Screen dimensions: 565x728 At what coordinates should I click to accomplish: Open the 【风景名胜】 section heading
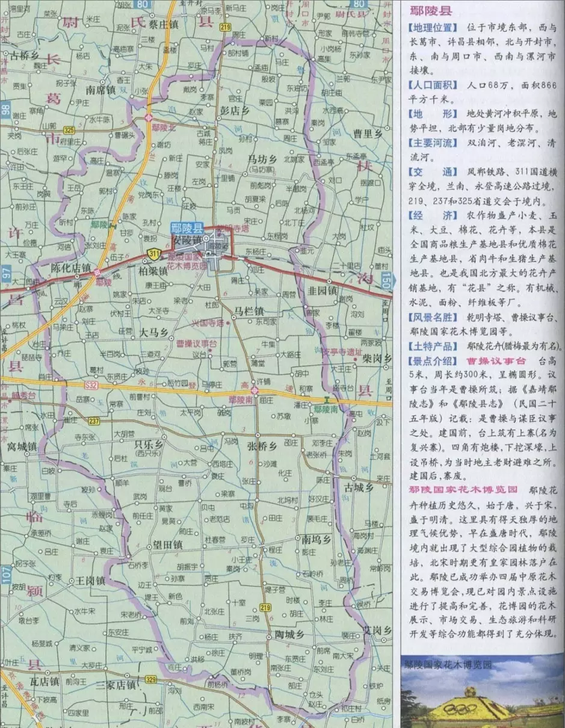click(x=432, y=317)
